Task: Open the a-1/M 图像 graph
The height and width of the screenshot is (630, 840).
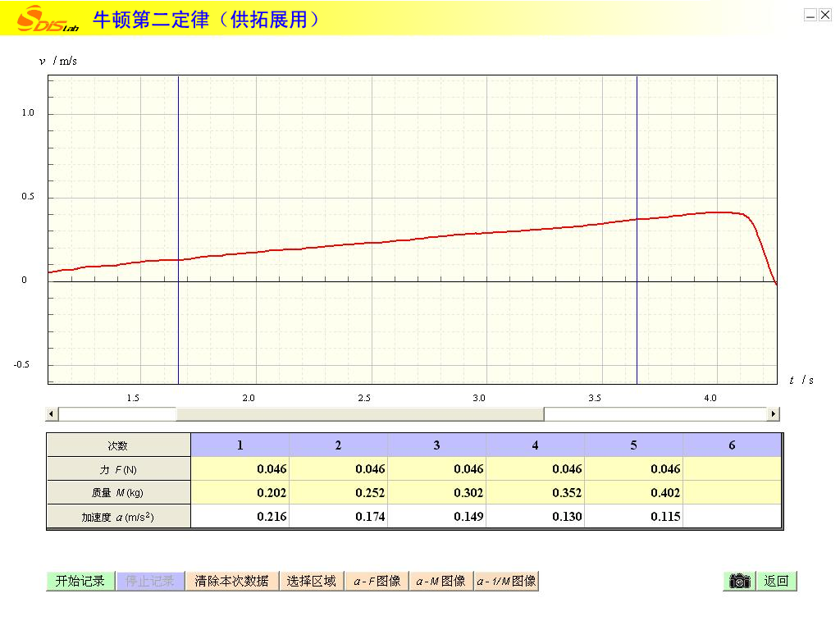Action: (x=506, y=581)
